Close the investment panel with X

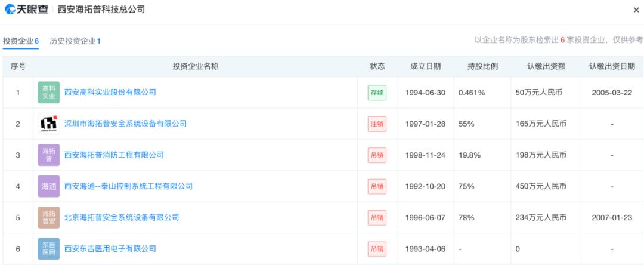click(x=636, y=10)
